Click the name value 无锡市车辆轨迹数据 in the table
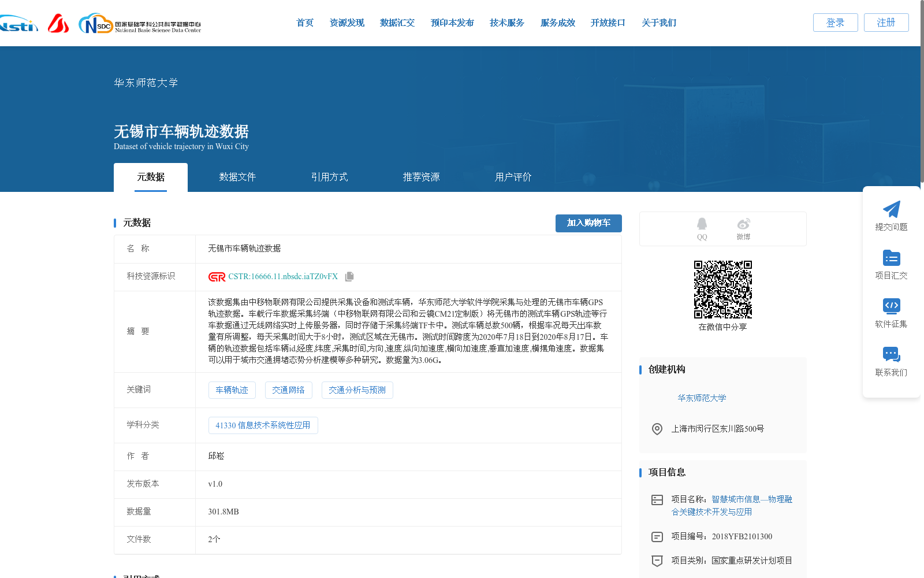The width and height of the screenshot is (924, 578). coord(244,249)
